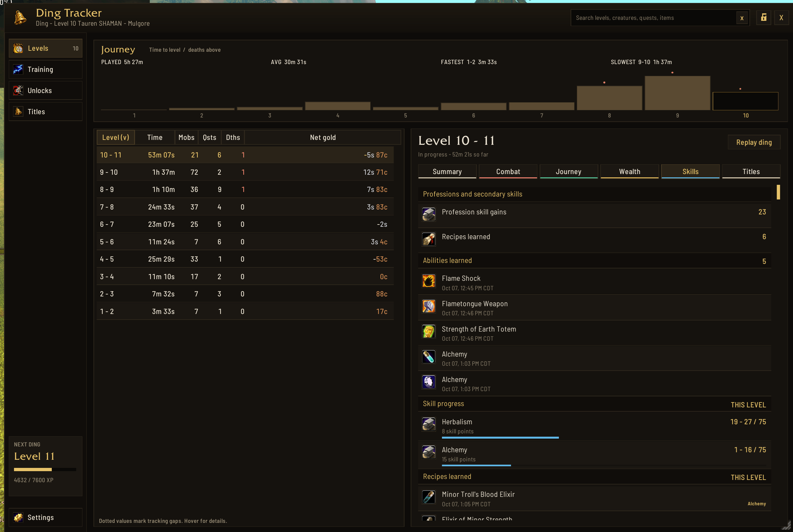Click the Herbalism skill progress bar
The image size is (793, 532).
604,438
